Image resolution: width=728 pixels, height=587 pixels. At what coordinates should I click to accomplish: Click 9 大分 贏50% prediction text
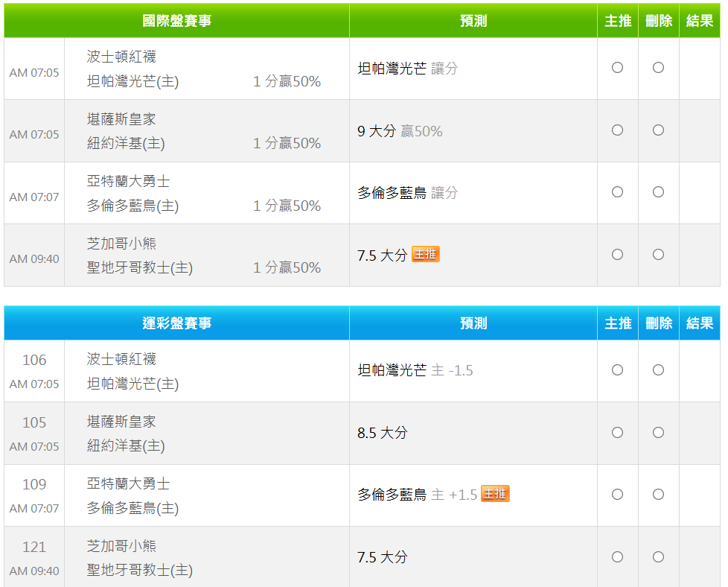click(x=400, y=131)
